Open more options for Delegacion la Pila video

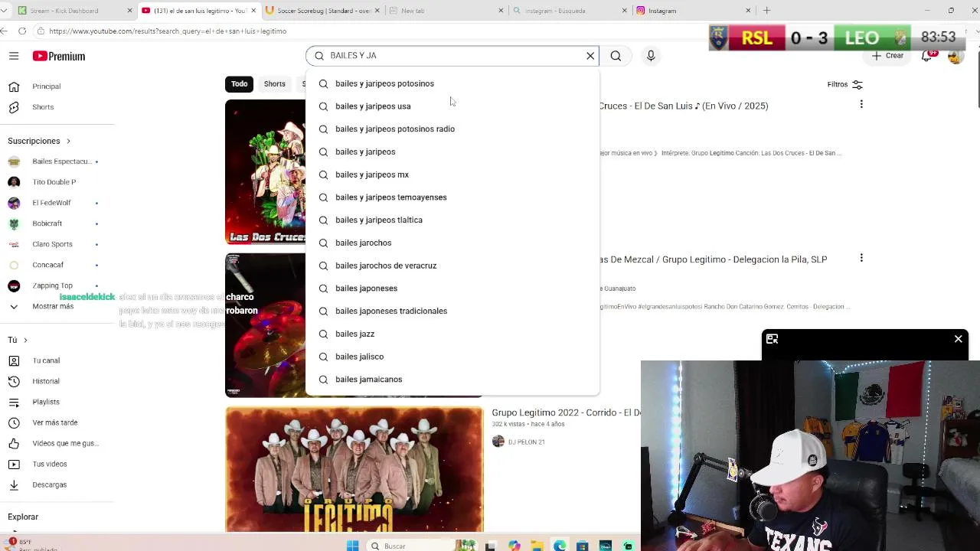(861, 259)
